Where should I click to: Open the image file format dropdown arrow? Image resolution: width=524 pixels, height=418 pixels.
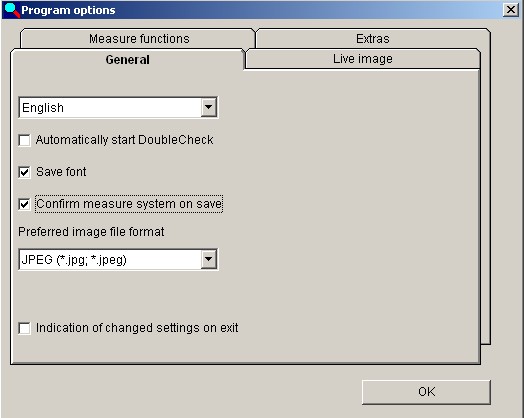pos(209,259)
